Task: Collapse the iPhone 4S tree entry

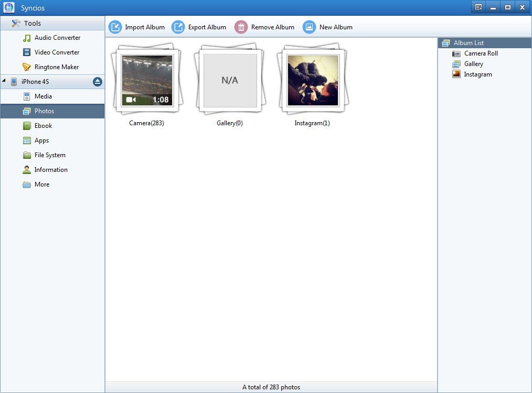Action: coord(4,82)
